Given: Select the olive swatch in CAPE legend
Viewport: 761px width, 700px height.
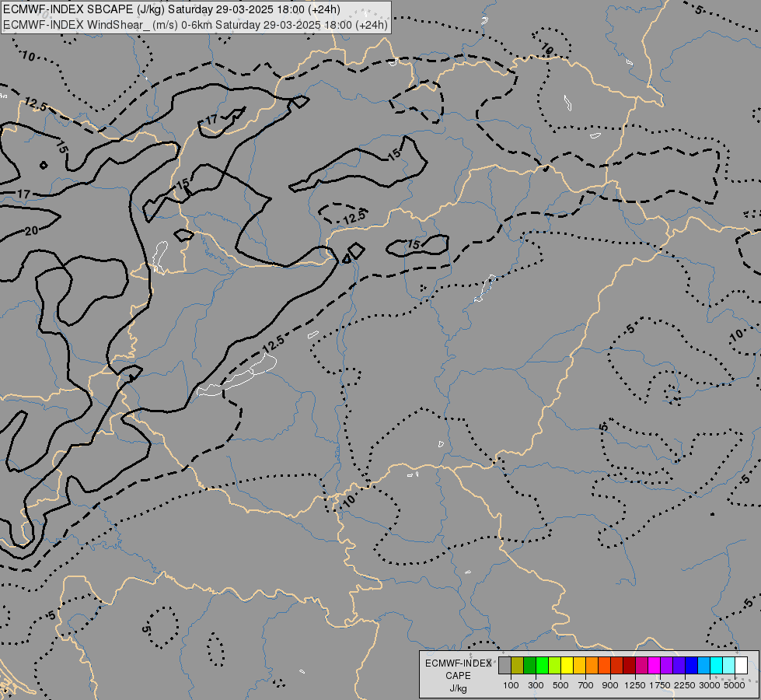Looking at the screenshot, I should 518,665.
